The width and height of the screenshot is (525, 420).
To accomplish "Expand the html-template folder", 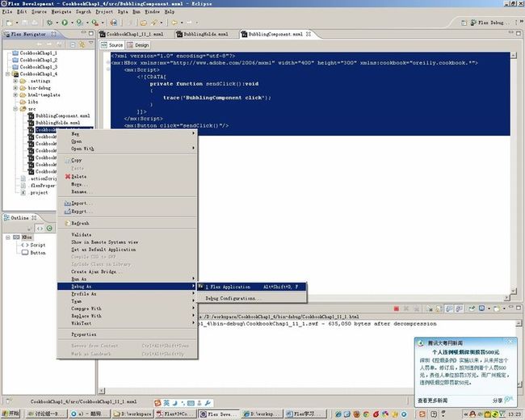I will 15,95.
